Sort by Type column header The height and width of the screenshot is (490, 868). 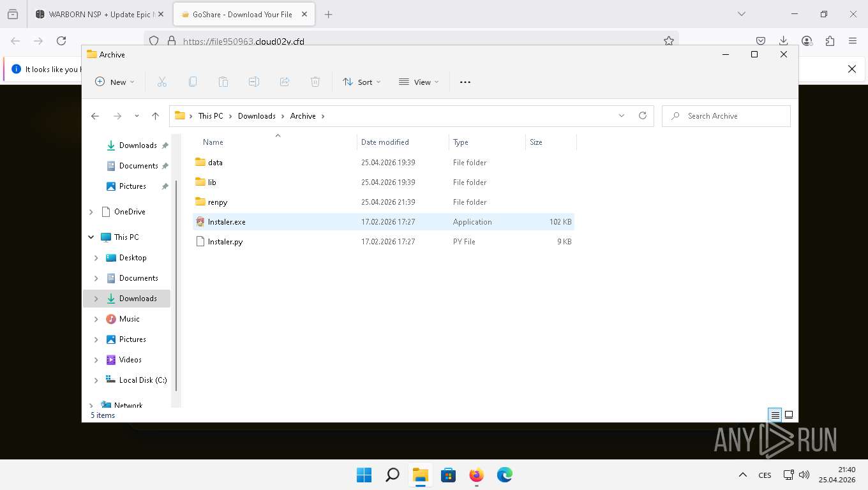(x=487, y=142)
